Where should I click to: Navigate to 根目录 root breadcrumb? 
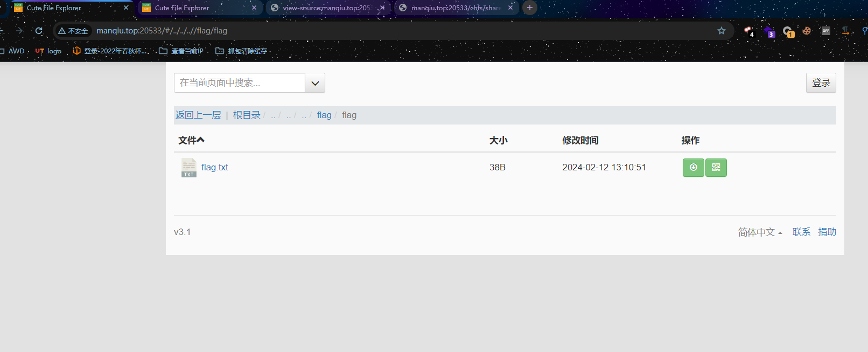point(247,115)
